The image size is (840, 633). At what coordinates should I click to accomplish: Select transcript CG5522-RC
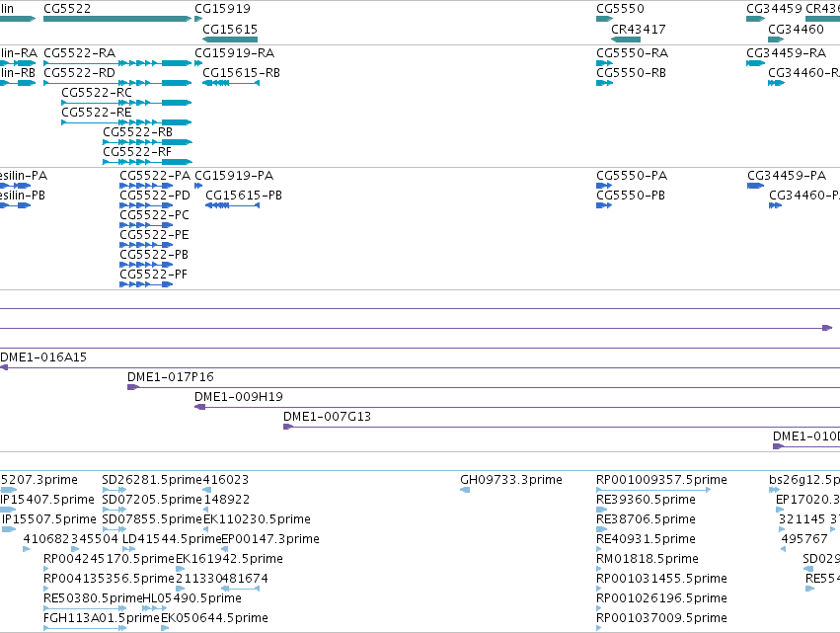126,103
